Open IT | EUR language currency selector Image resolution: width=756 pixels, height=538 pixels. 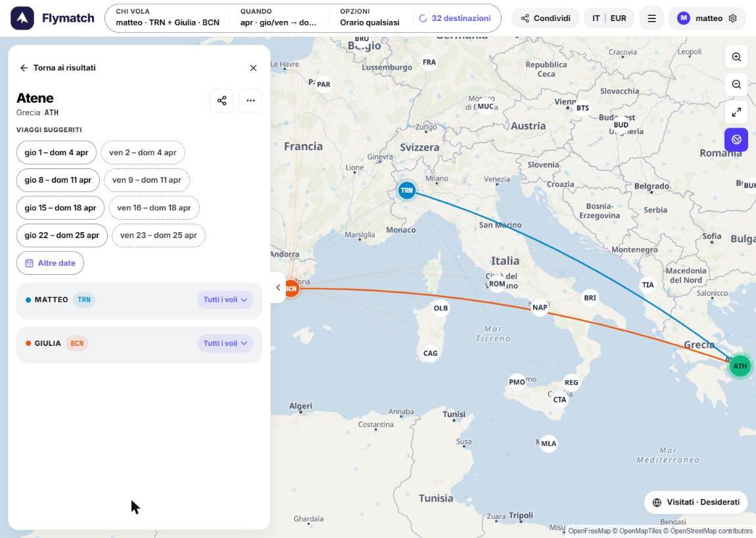(x=609, y=18)
